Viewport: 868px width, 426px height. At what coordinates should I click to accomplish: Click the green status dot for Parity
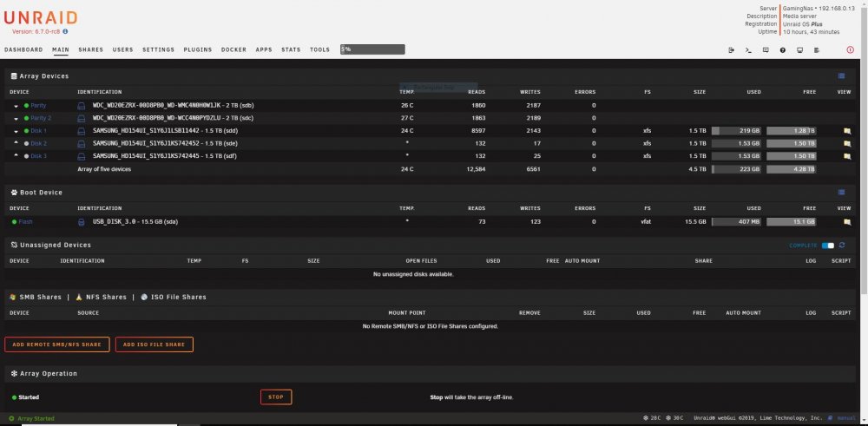click(26, 105)
